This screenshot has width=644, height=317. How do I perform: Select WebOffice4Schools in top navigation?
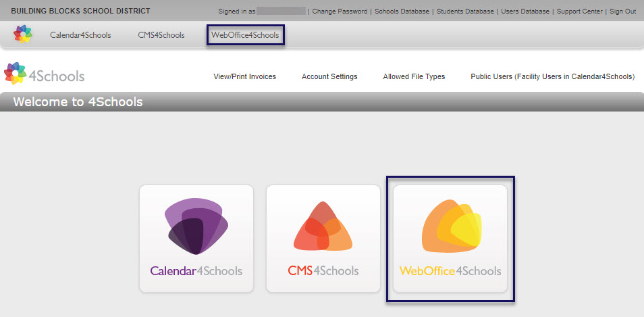tap(245, 35)
